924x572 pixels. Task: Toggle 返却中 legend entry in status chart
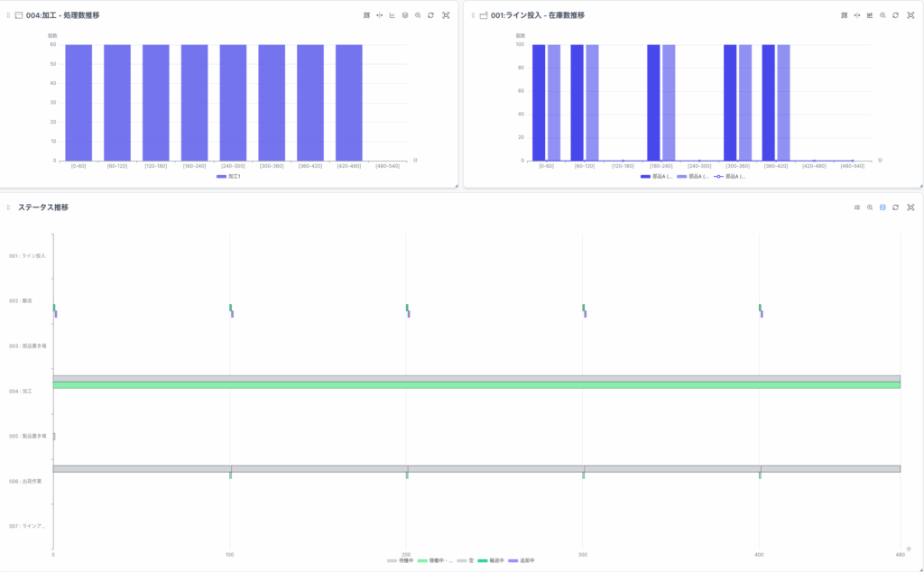[x=521, y=560]
